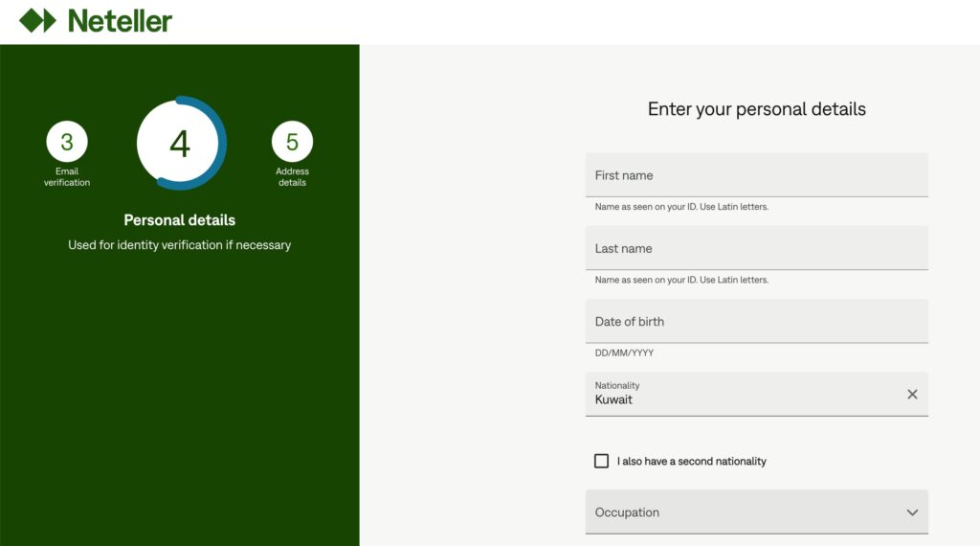Viewport: 980px width, 546px height.
Task: Click the blue progress ring around step 4
Action: point(223,132)
